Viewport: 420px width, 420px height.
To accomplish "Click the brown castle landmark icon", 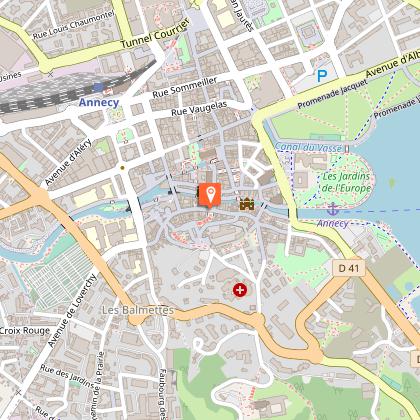I will coord(247,204).
